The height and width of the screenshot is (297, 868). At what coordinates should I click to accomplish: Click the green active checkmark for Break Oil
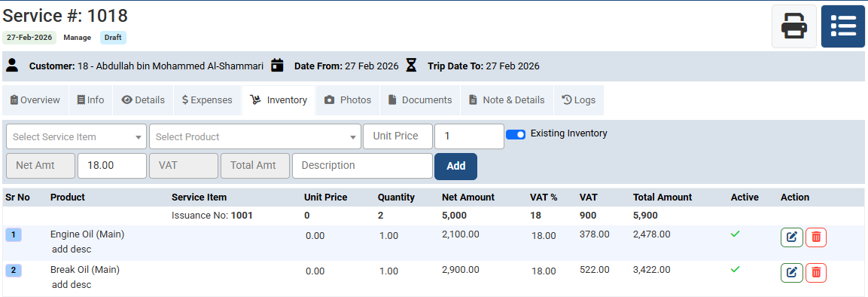[x=736, y=269]
